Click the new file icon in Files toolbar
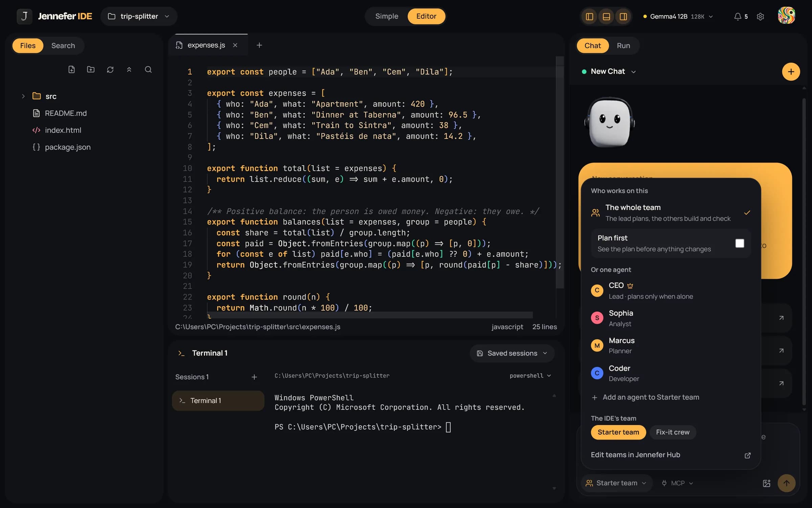 coord(71,69)
